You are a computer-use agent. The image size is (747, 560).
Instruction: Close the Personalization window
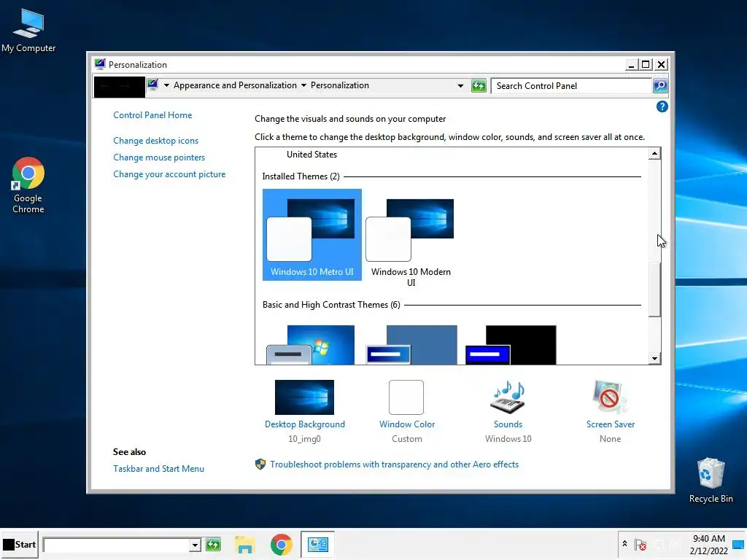coord(661,65)
